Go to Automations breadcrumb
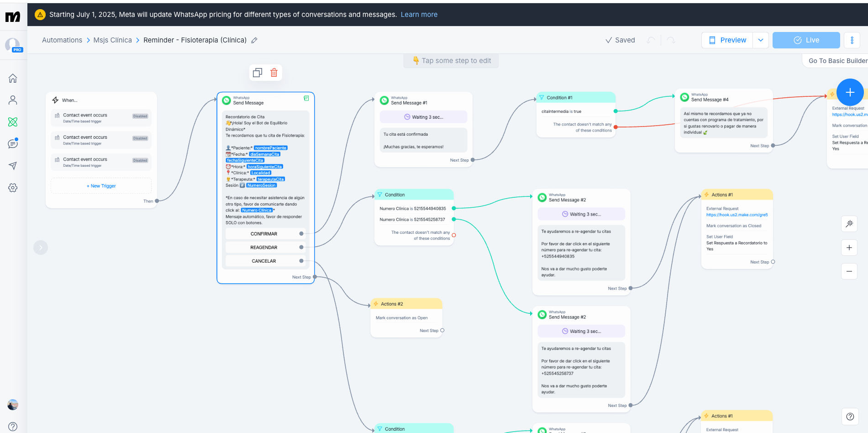 [62, 40]
